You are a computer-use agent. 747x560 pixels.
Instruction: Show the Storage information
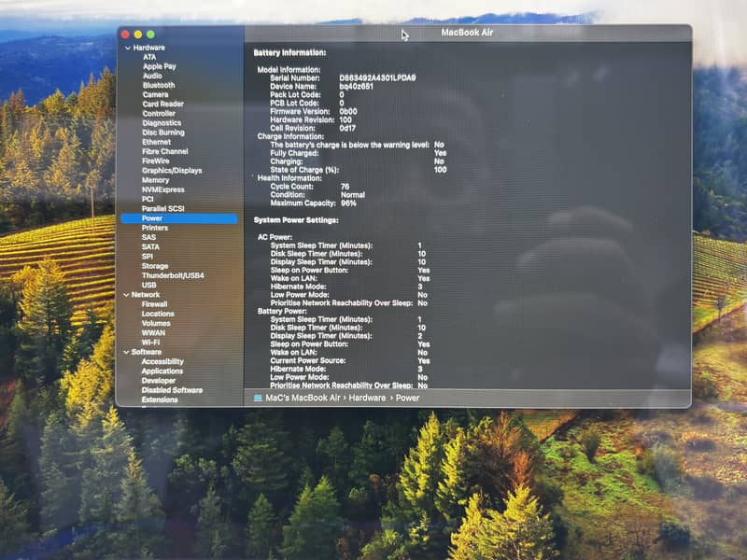[155, 266]
